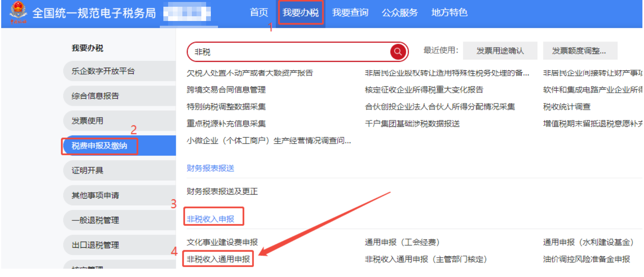Click the 非税 search input field

point(291,52)
